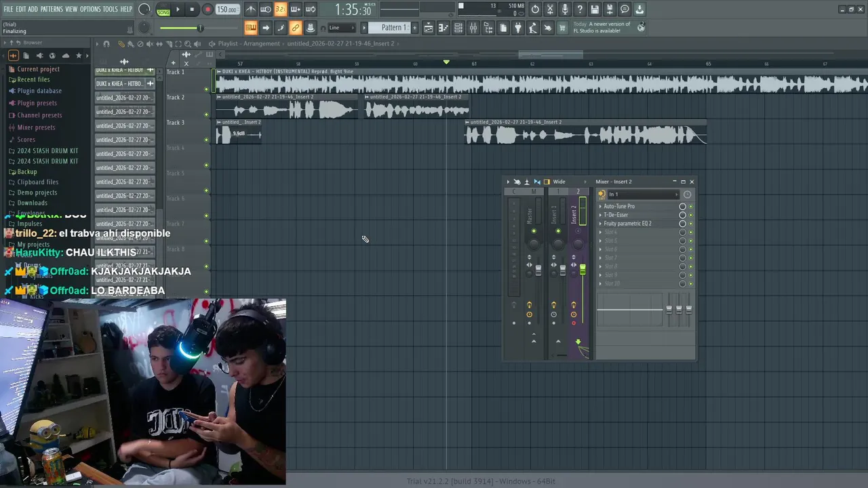Select the playlist Zoom magnifier tool
The width and height of the screenshot is (868, 488).
click(x=188, y=44)
